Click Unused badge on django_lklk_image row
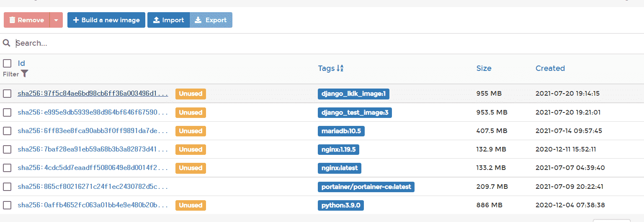Viewport: 644px width, 222px height. tap(191, 94)
